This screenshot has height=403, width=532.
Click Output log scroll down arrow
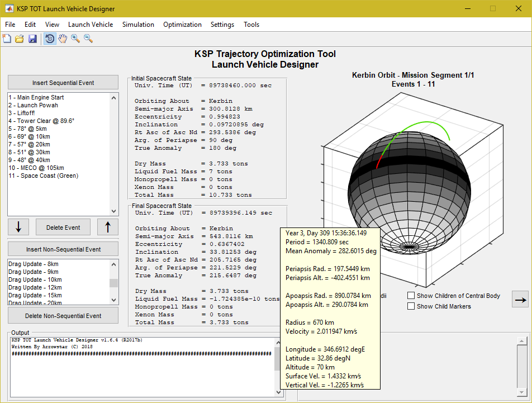click(278, 392)
